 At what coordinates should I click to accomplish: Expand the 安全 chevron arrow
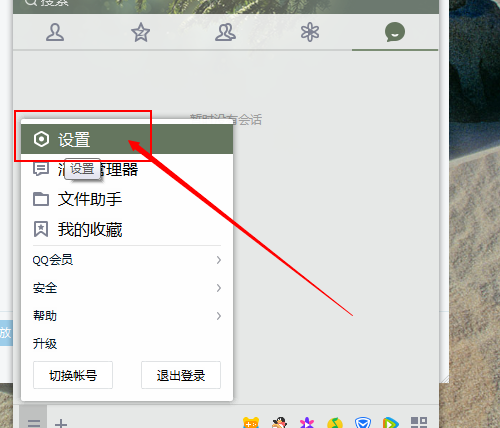click(219, 288)
